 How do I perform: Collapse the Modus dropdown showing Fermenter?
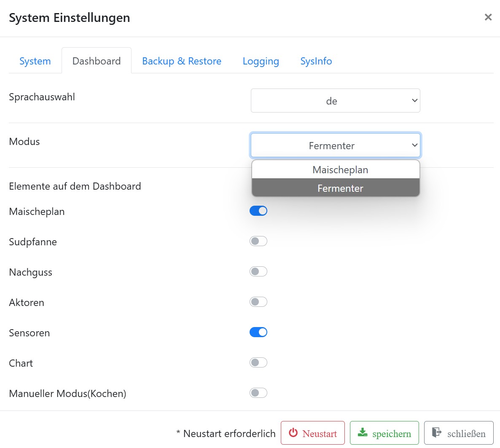335,145
